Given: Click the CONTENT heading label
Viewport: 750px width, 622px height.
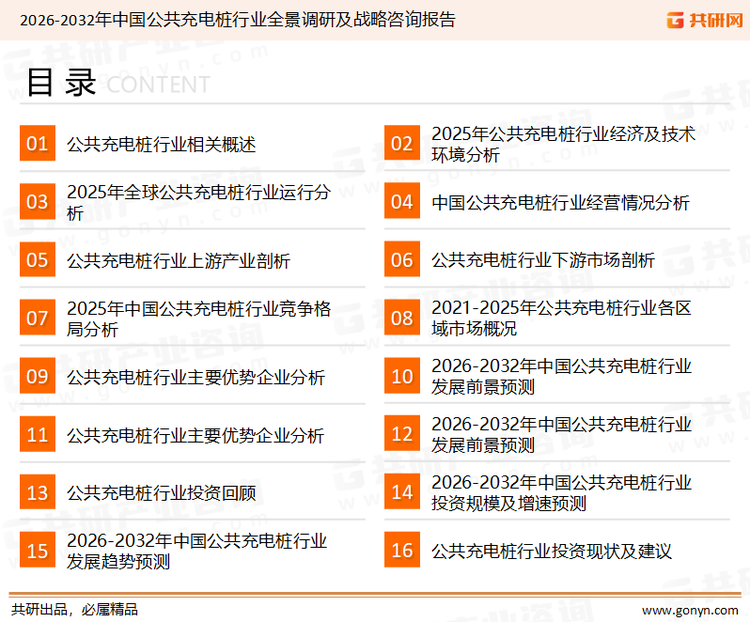Looking at the screenshot, I should pos(158,85).
